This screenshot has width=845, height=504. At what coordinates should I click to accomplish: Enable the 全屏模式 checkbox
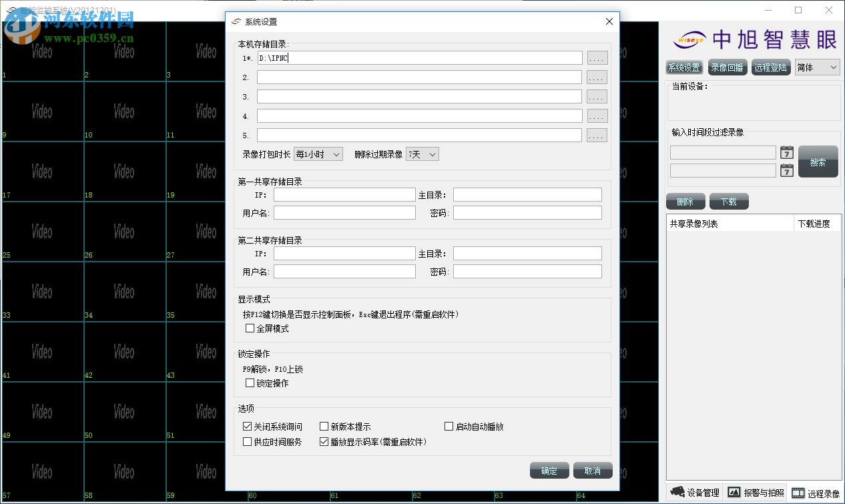[x=250, y=328]
